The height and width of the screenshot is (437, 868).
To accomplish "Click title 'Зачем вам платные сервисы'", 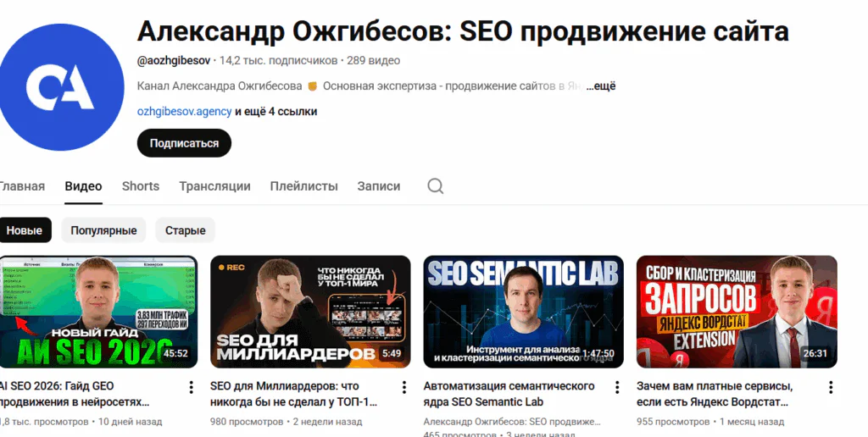I will [715, 393].
